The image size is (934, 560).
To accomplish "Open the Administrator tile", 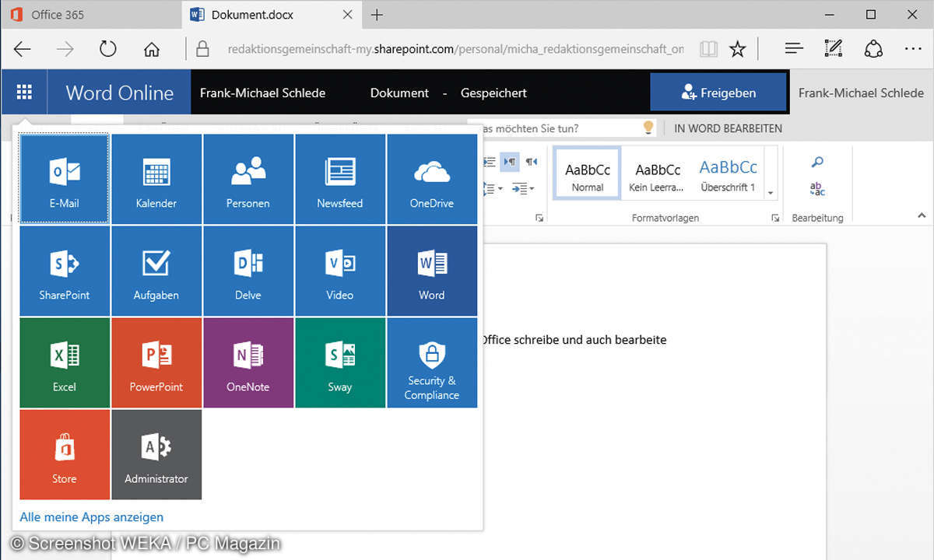I will 156,454.
